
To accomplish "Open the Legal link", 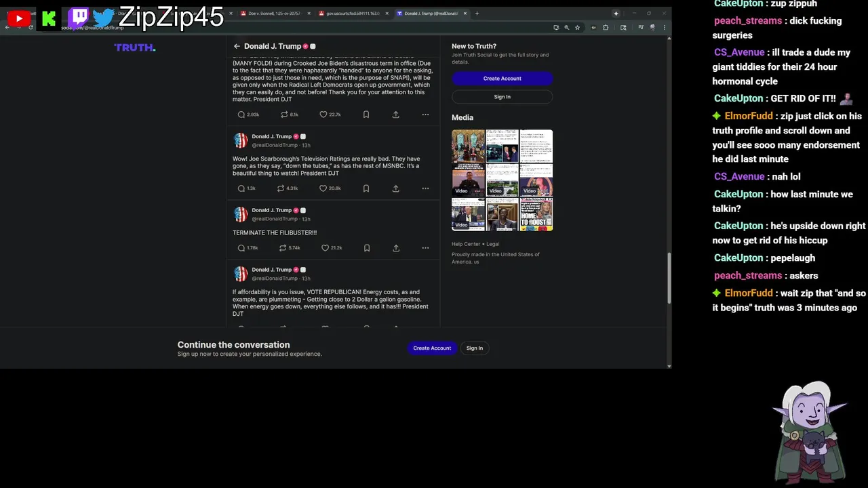I will [493, 244].
